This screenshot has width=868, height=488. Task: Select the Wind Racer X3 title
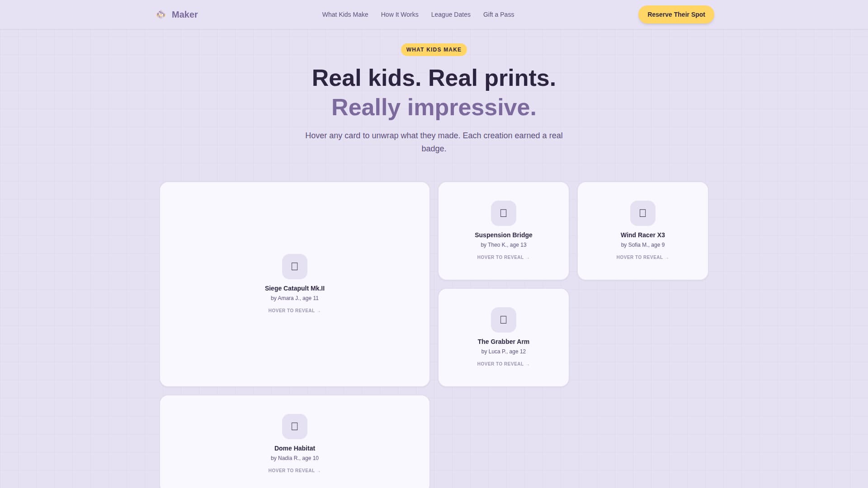643,235
